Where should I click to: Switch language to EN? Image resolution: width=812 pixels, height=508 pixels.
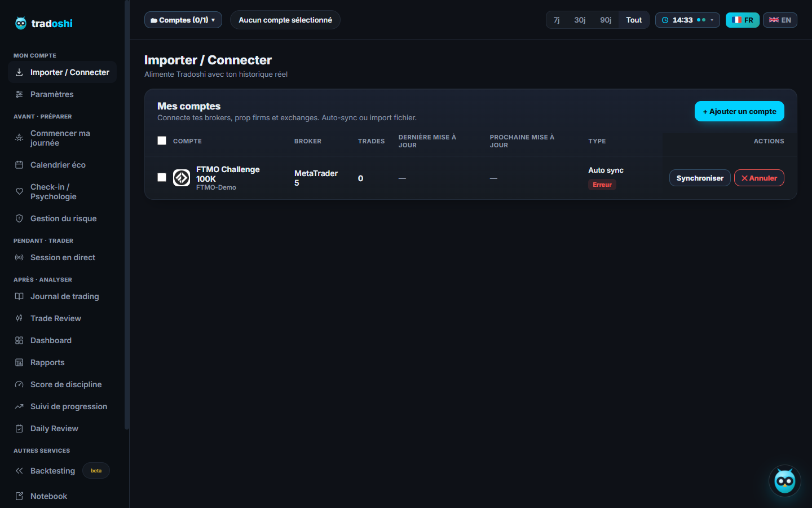(x=780, y=20)
